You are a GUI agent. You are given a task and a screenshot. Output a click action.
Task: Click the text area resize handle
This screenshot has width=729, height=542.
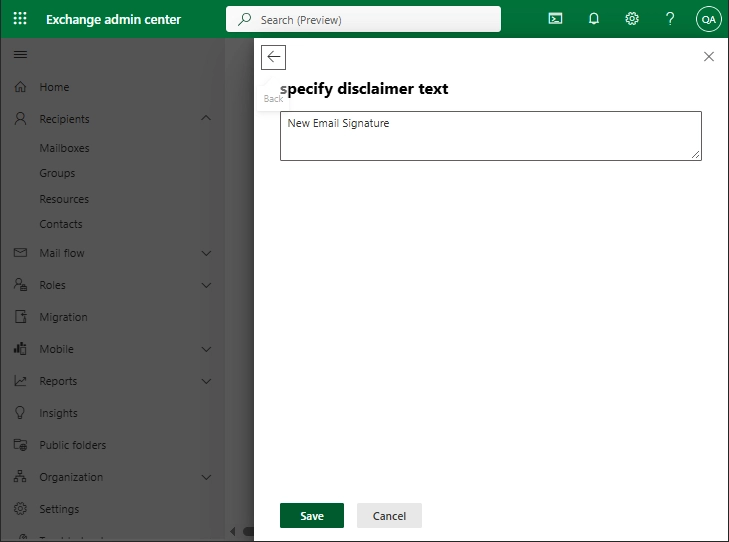pos(696,155)
